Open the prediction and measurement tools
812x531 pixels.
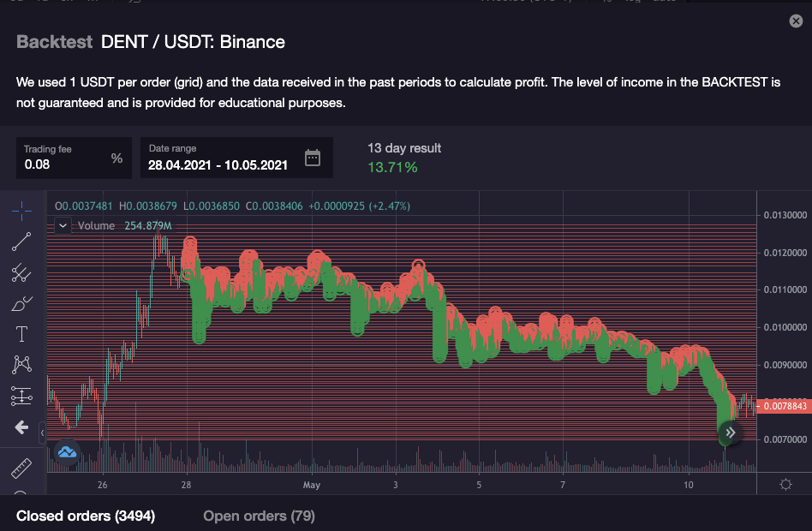(22, 396)
